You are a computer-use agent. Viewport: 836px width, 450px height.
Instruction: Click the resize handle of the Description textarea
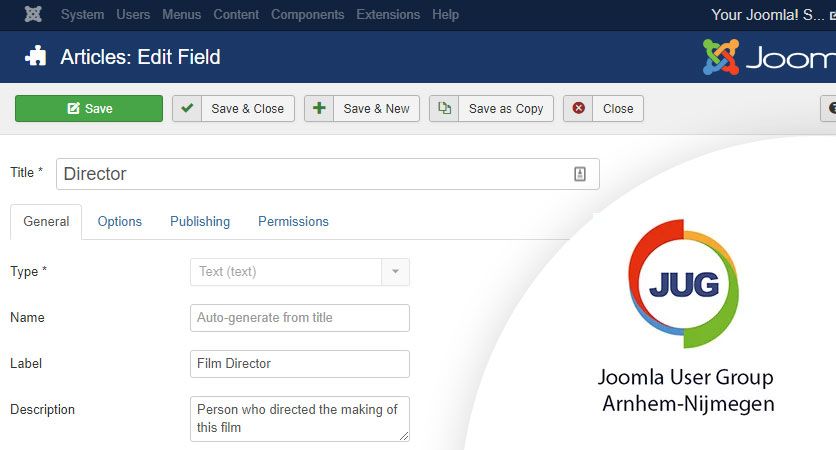pyautogui.click(x=404, y=436)
